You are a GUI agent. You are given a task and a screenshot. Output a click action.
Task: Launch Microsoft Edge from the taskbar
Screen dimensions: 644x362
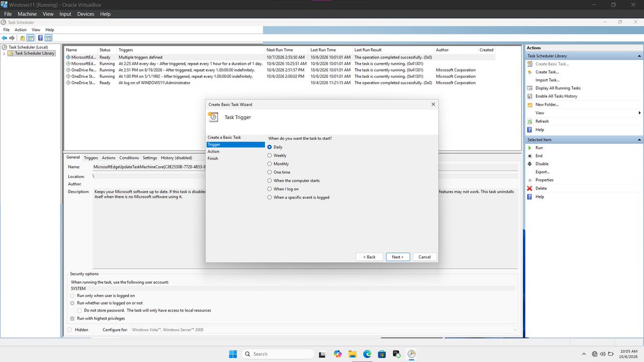(367, 354)
